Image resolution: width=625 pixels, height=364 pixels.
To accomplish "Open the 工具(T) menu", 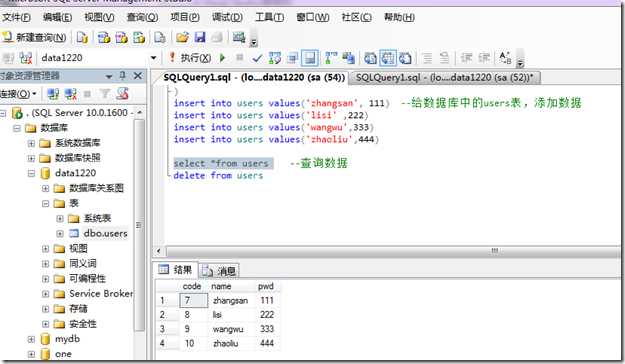I will click(269, 17).
